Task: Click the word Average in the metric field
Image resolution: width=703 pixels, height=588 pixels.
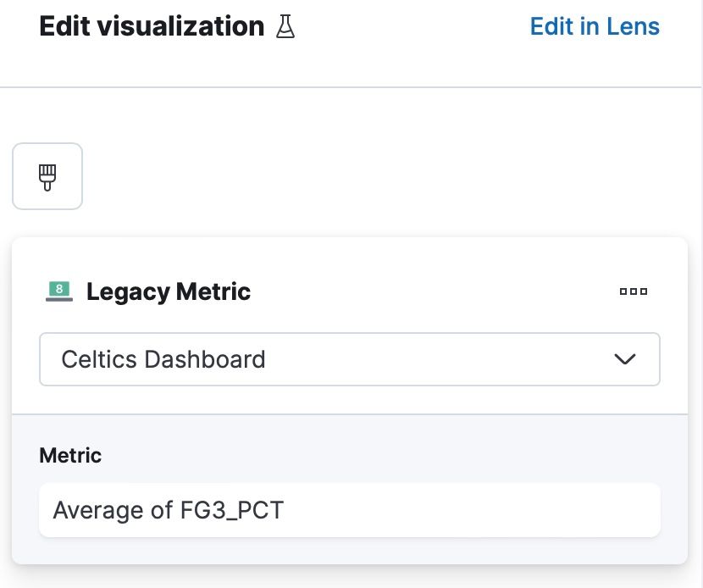Action: pos(88,510)
